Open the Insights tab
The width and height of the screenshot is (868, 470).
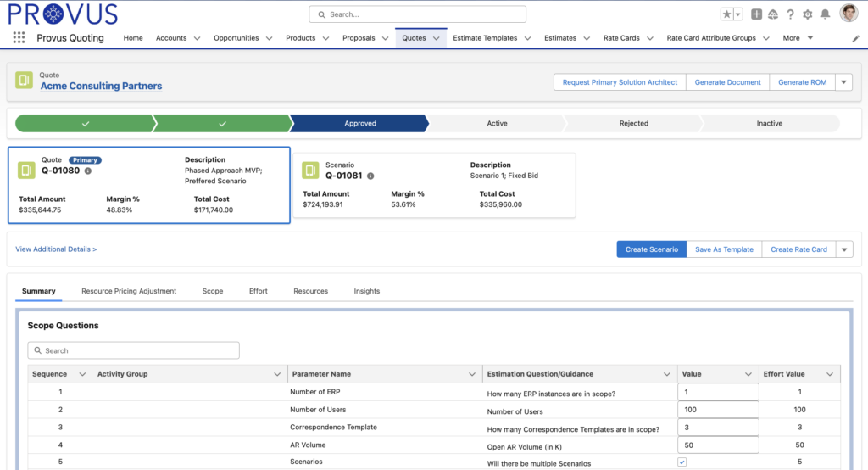point(366,291)
